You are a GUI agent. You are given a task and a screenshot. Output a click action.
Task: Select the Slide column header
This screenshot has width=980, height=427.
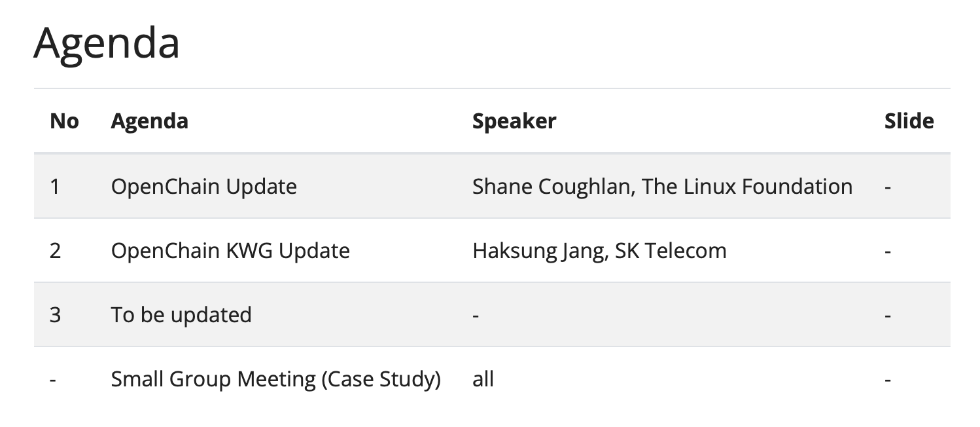pos(909,121)
